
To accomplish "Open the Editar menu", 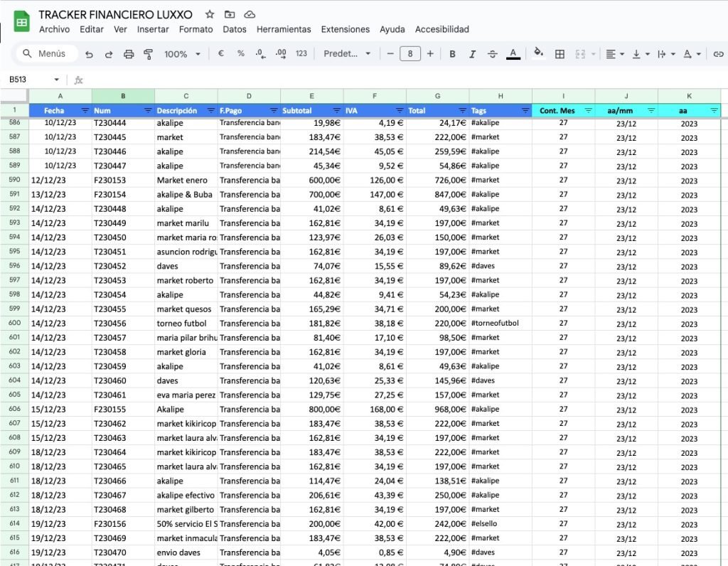I will point(92,29).
